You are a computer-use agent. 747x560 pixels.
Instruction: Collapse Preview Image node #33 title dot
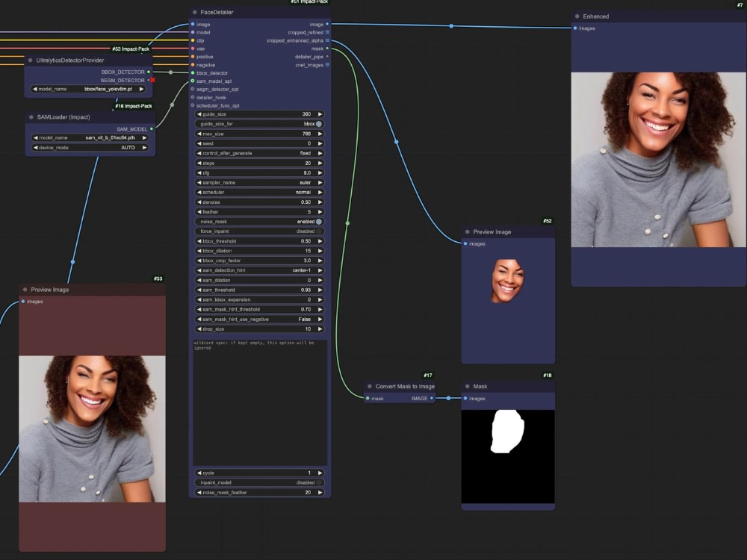pyautogui.click(x=25, y=290)
